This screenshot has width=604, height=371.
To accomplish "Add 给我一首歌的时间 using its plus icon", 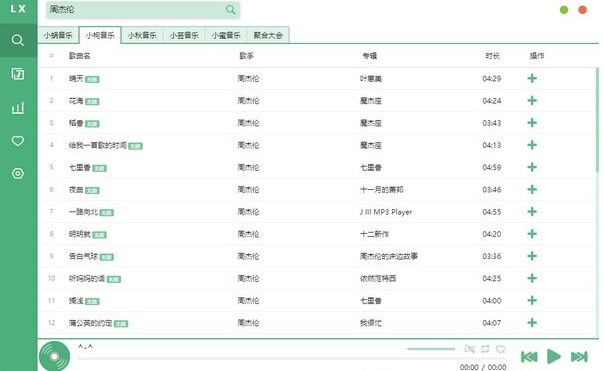I will (x=532, y=145).
